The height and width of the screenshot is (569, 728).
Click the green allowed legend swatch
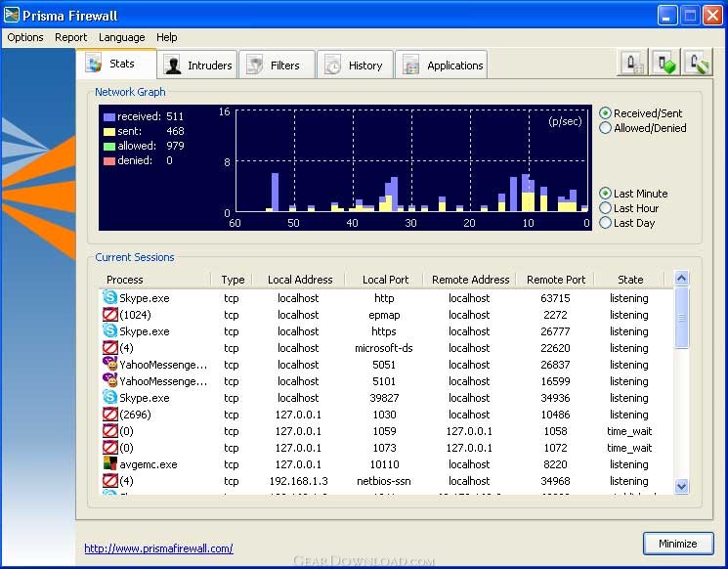pos(109,147)
